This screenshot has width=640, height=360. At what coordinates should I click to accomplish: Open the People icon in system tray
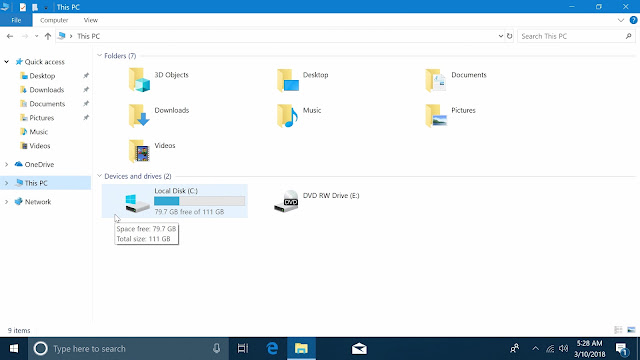coord(514,349)
